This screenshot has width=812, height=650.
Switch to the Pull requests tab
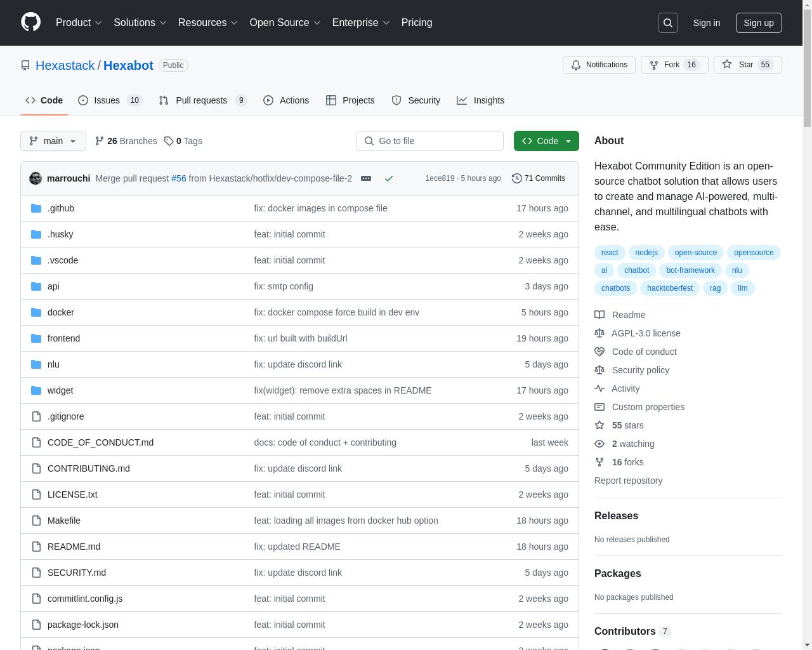pyautogui.click(x=202, y=100)
